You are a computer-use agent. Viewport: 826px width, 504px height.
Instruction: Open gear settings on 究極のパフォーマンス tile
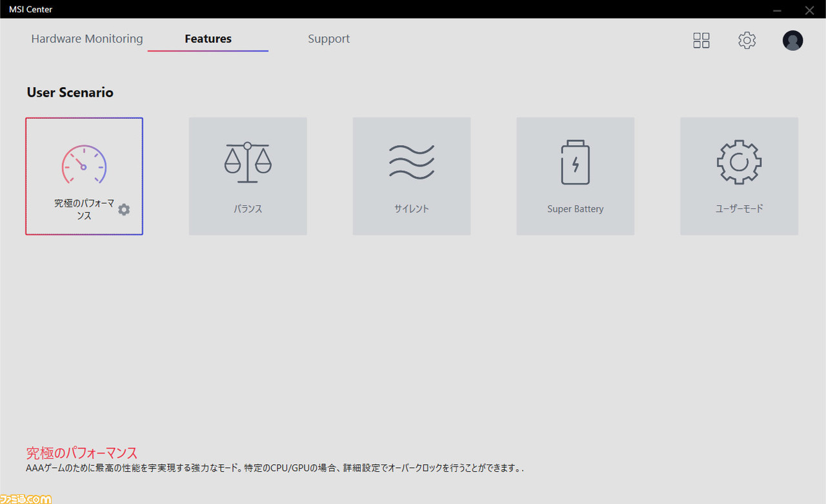click(x=124, y=210)
